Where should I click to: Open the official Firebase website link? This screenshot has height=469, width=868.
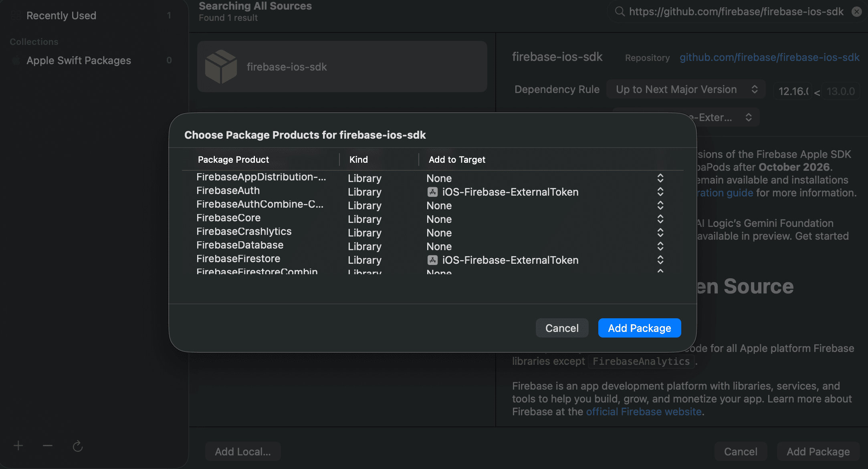click(x=644, y=412)
